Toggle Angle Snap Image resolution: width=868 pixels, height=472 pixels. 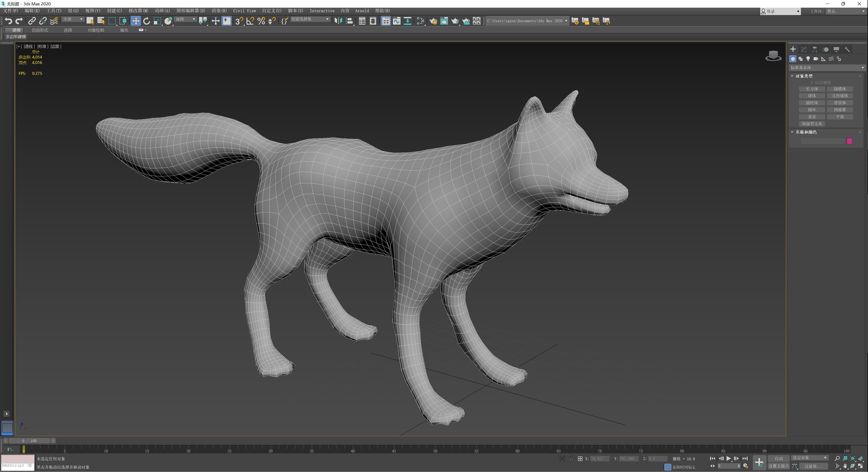[x=250, y=21]
